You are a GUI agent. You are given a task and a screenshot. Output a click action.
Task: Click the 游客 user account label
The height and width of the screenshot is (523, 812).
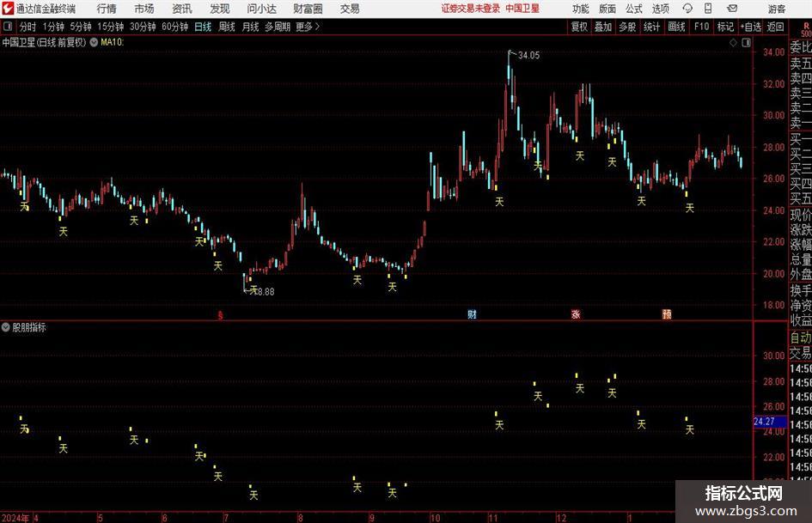(x=776, y=9)
